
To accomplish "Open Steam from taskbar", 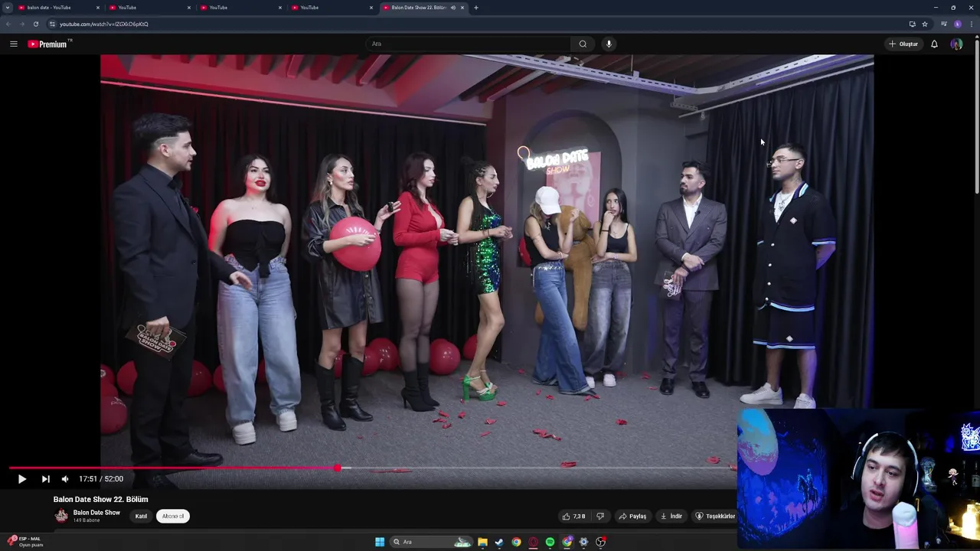I will click(x=499, y=542).
